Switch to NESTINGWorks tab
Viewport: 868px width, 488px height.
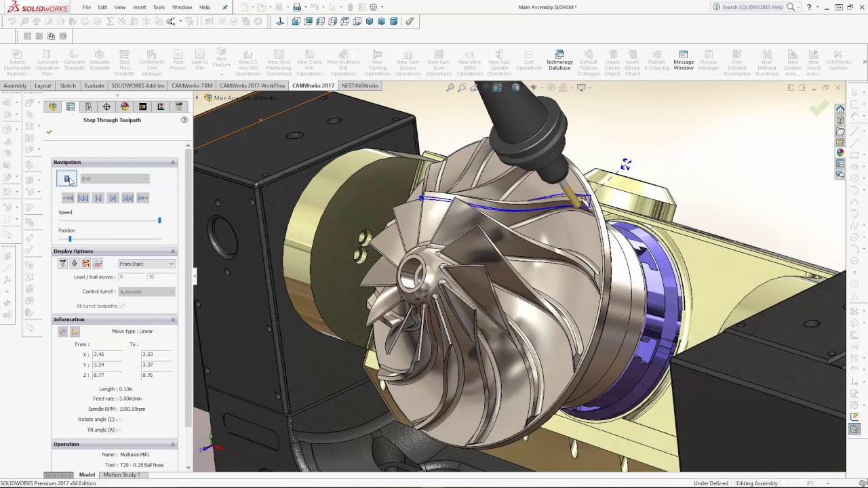tap(360, 86)
